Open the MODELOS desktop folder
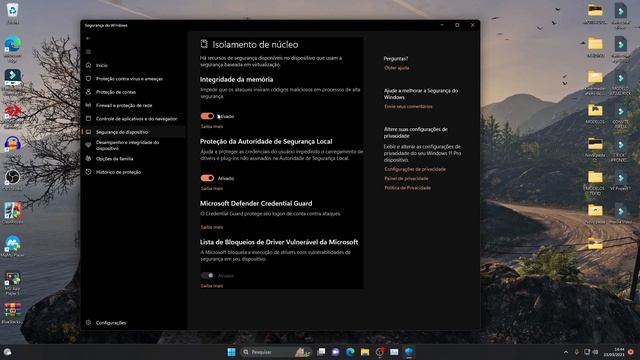Image resolution: width=640 pixels, height=360 pixels. click(x=595, y=113)
